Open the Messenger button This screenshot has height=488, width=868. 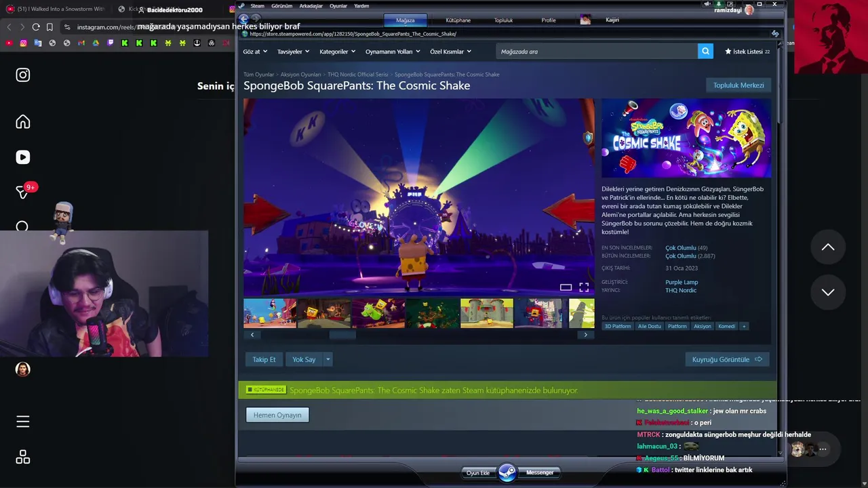pyautogui.click(x=540, y=472)
